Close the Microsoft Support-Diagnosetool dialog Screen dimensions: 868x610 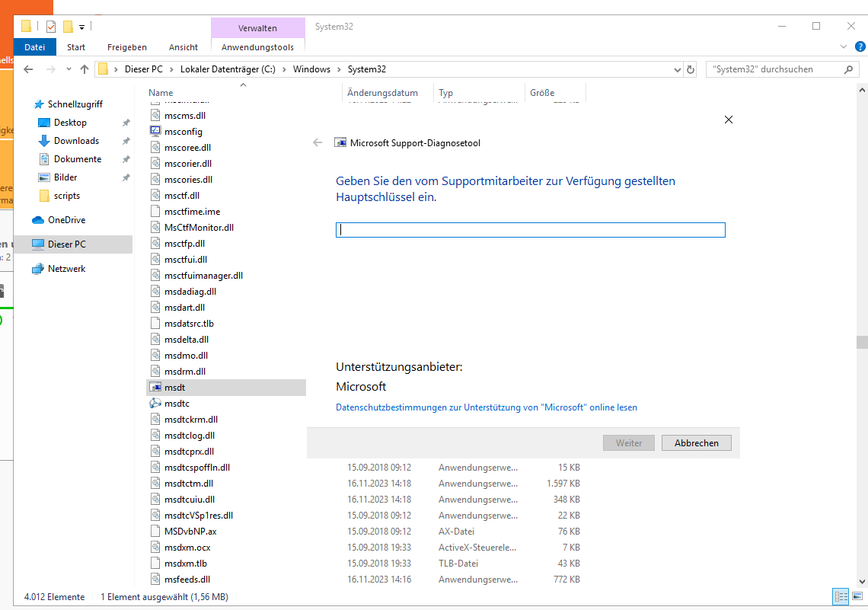tap(729, 120)
